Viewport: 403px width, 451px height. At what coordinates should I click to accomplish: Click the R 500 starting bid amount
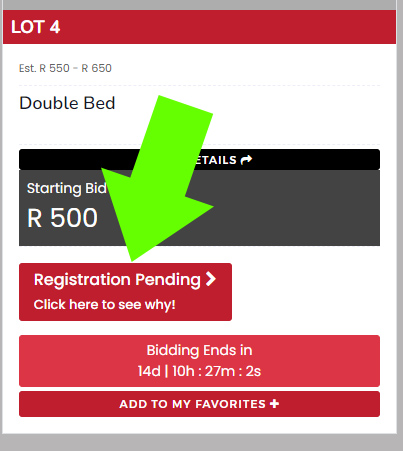click(62, 218)
